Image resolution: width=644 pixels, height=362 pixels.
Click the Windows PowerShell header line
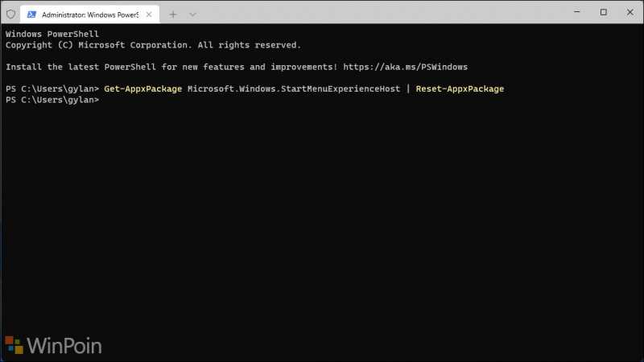[x=52, y=34]
